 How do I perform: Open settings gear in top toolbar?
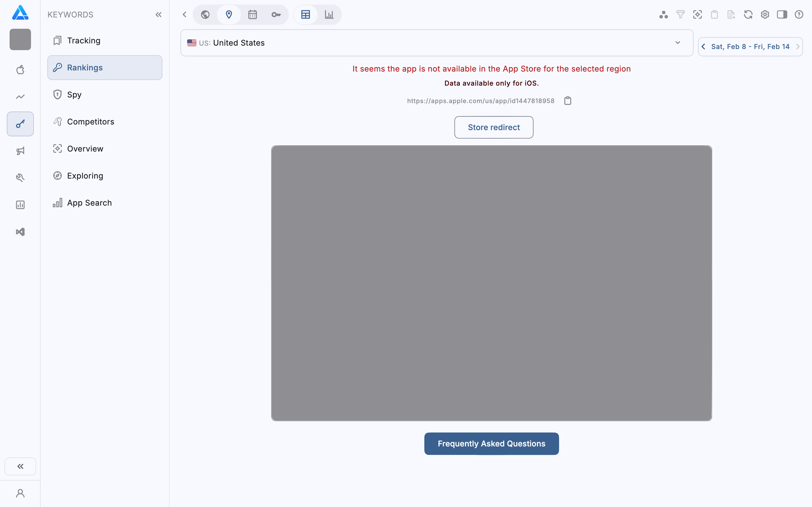[765, 14]
